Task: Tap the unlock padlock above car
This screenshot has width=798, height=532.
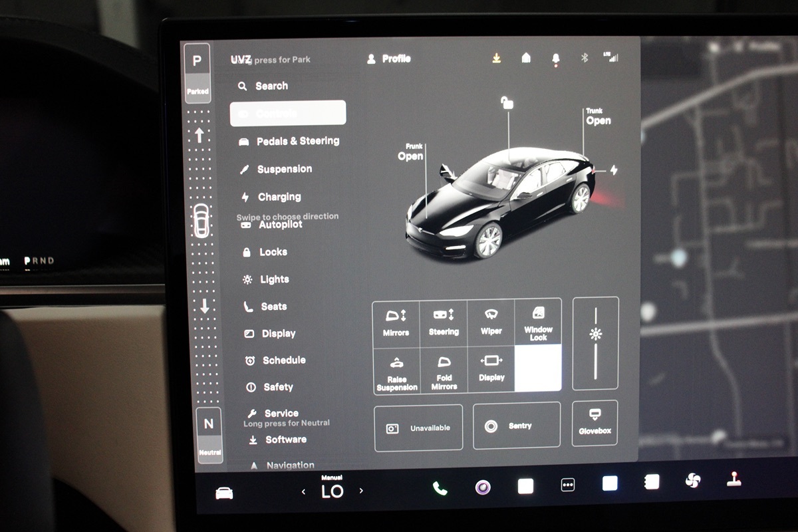Action: coord(507,102)
